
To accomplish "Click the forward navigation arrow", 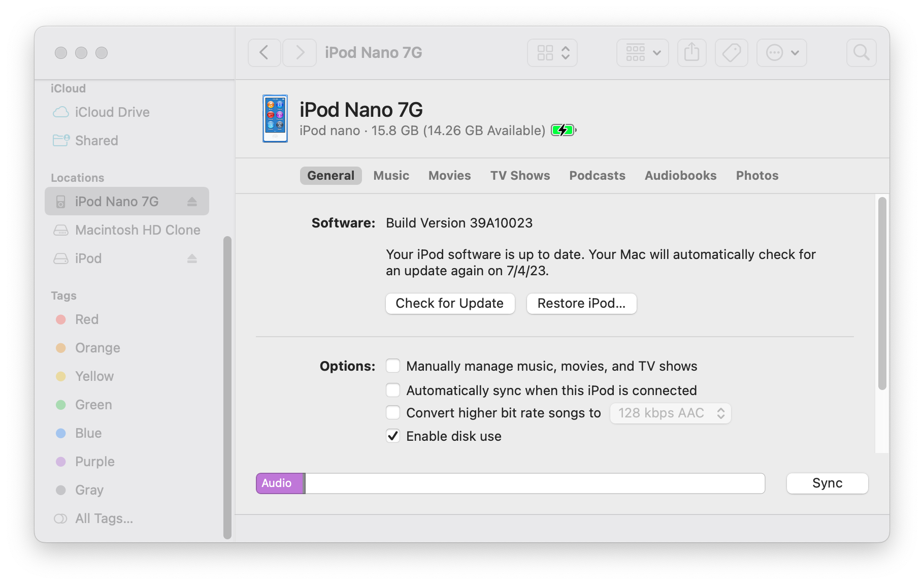I will click(299, 52).
